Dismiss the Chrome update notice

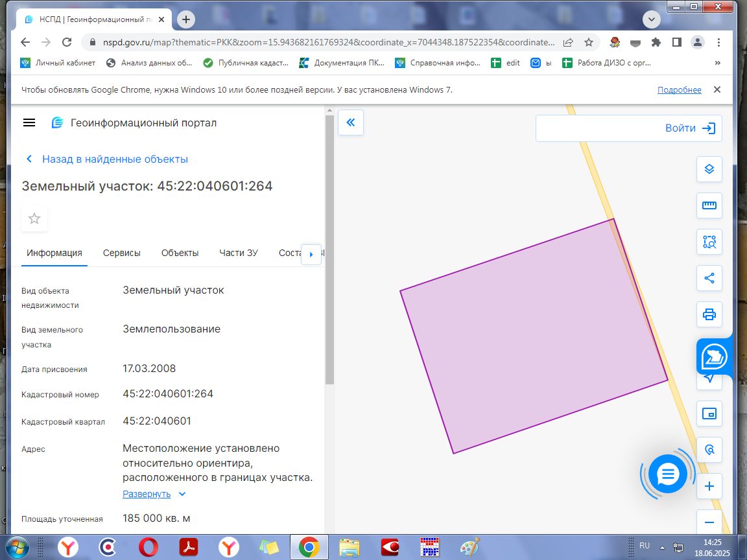coord(717,89)
